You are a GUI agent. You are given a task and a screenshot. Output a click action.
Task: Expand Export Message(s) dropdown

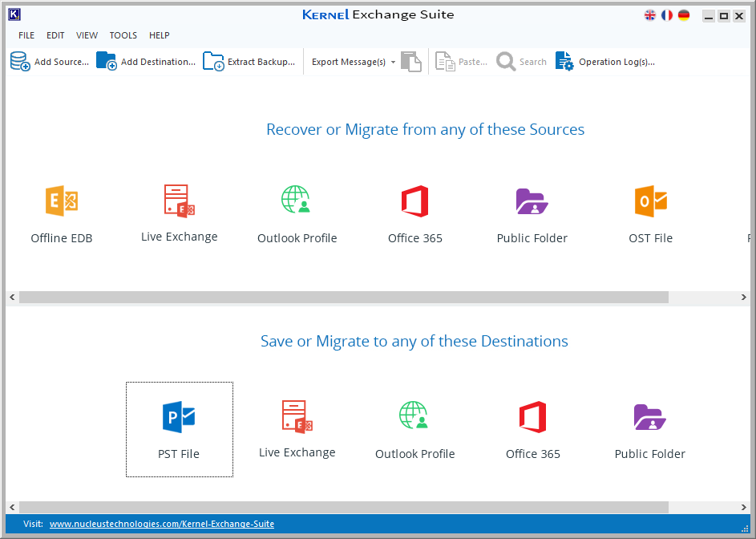393,63
